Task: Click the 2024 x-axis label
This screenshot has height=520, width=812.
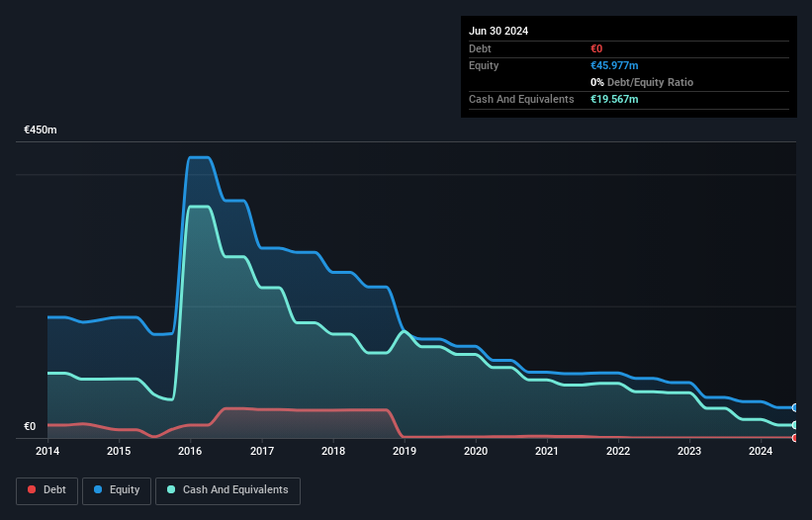Action: click(x=761, y=451)
